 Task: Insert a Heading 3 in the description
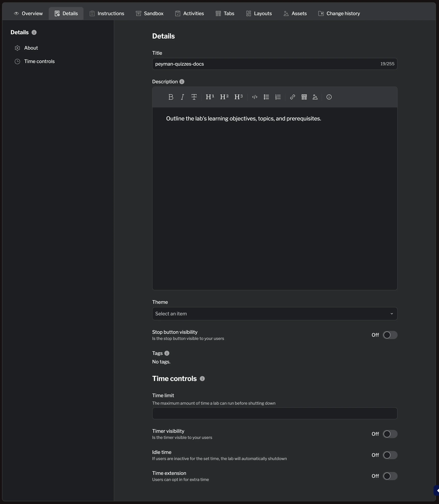(238, 97)
